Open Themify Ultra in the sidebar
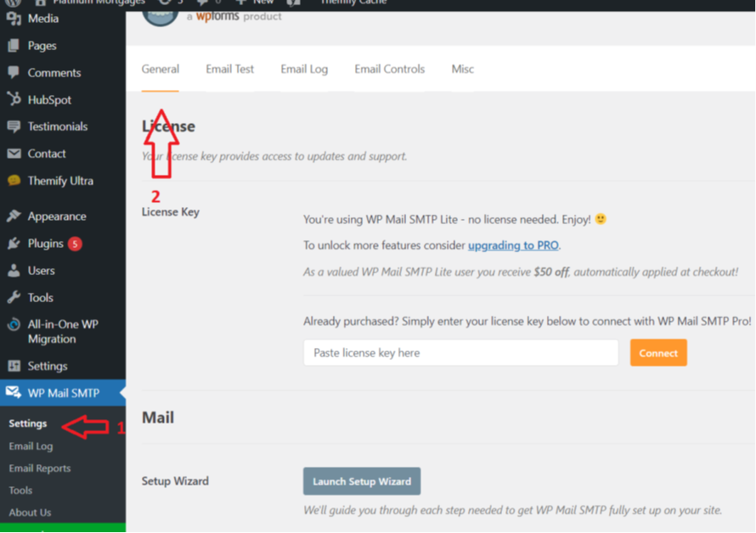The width and height of the screenshot is (756, 533). click(60, 181)
